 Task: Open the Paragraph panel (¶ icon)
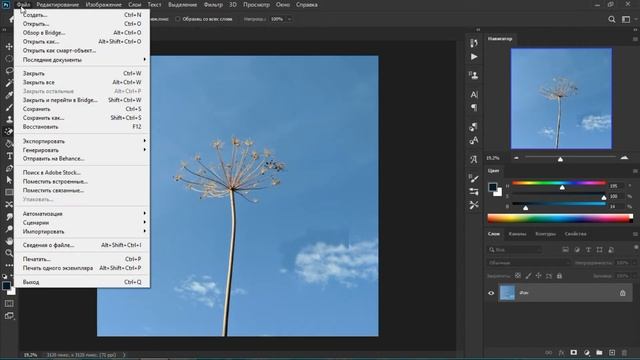tap(473, 107)
